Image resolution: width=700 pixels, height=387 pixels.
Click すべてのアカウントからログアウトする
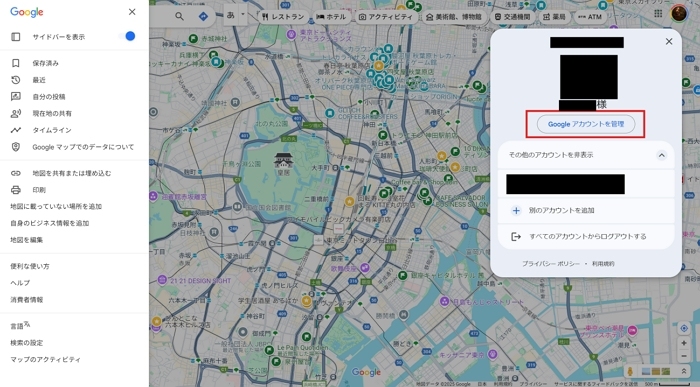pyautogui.click(x=586, y=237)
